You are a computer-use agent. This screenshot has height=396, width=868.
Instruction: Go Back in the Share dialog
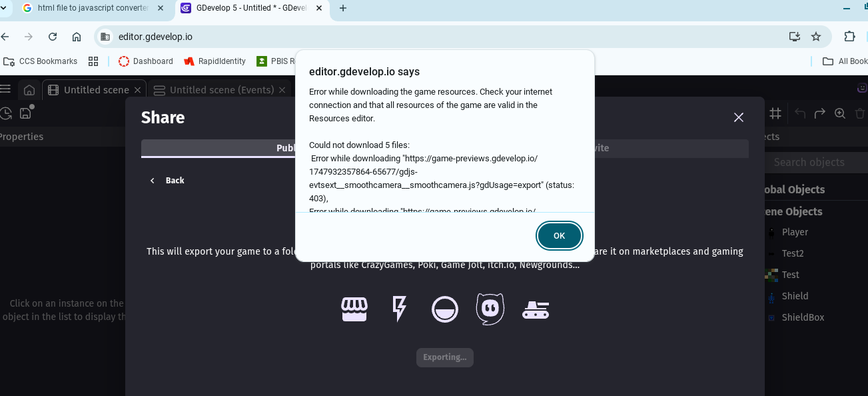167,180
